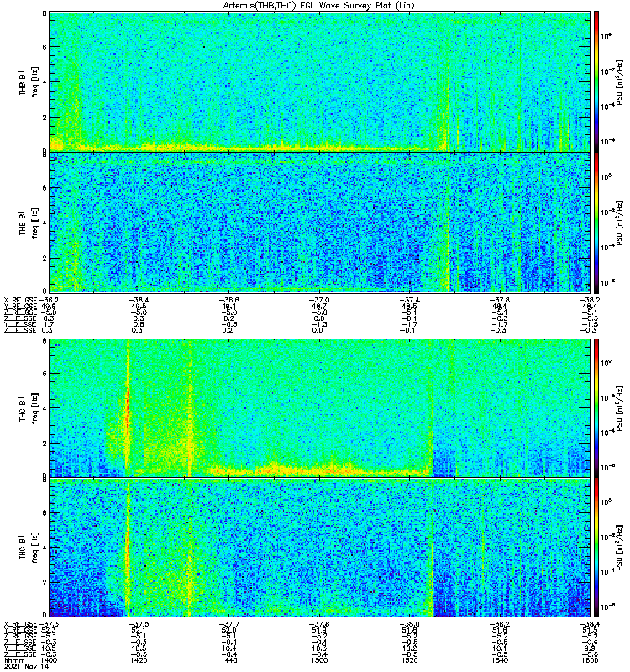Click PSD [nT²/Hz] label beside THB B⊥ panel

619,81
